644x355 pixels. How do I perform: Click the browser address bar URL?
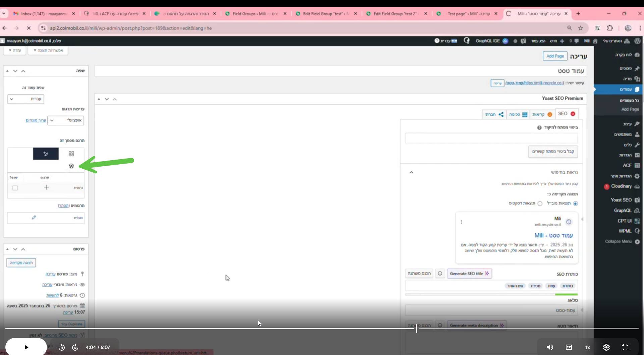click(131, 28)
